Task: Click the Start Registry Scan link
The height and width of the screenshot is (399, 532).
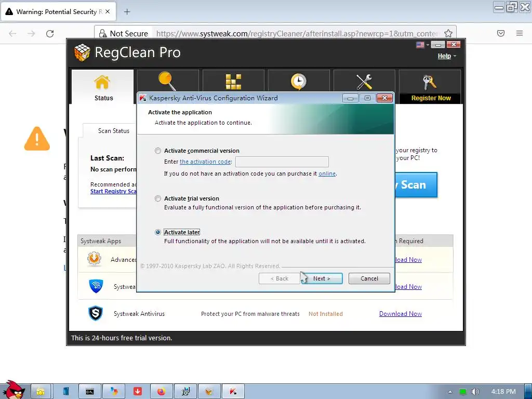Action: point(113,191)
